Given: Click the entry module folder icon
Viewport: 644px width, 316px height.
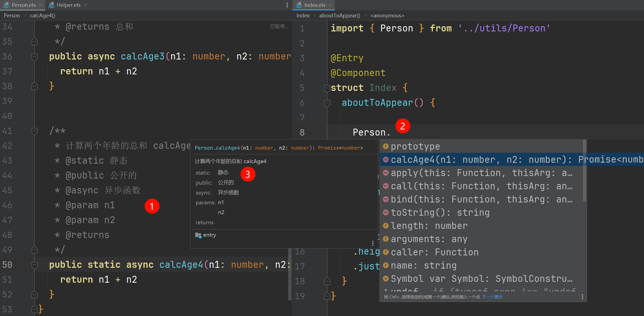Looking at the screenshot, I should 198,235.
